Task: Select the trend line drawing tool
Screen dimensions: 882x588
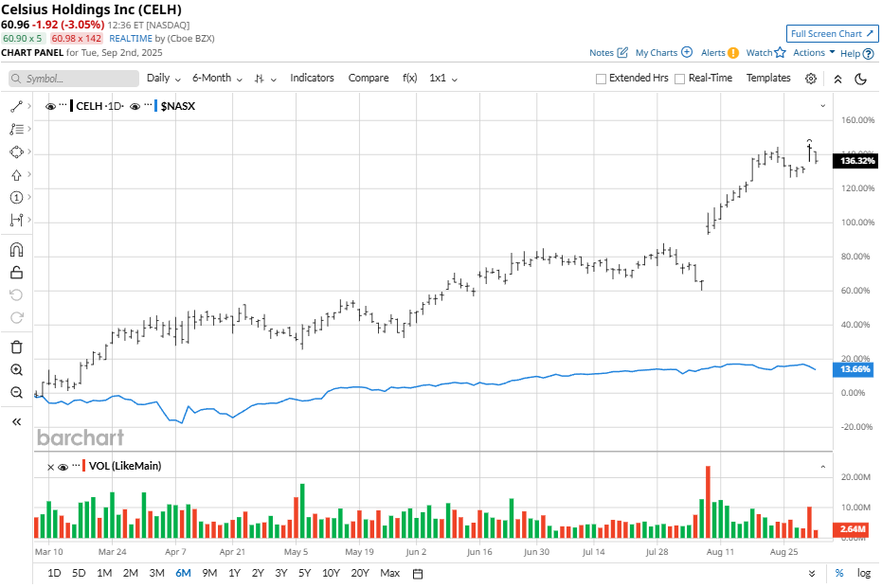Action: pos(16,106)
